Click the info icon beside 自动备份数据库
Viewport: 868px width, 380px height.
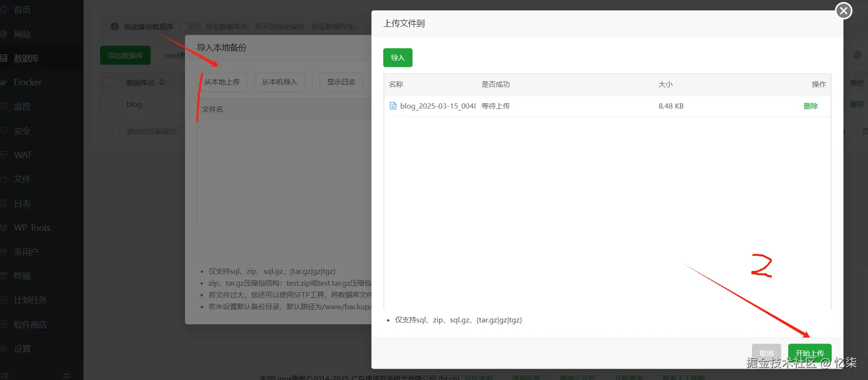(115, 26)
